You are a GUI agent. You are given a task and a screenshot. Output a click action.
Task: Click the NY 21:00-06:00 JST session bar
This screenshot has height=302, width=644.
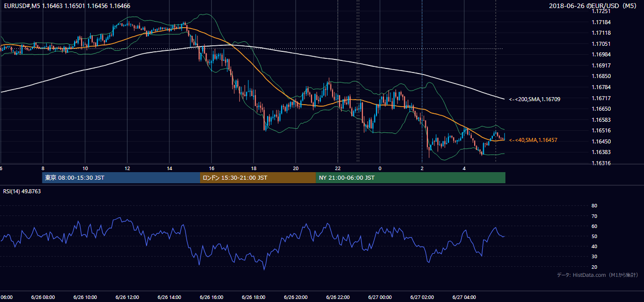point(411,178)
